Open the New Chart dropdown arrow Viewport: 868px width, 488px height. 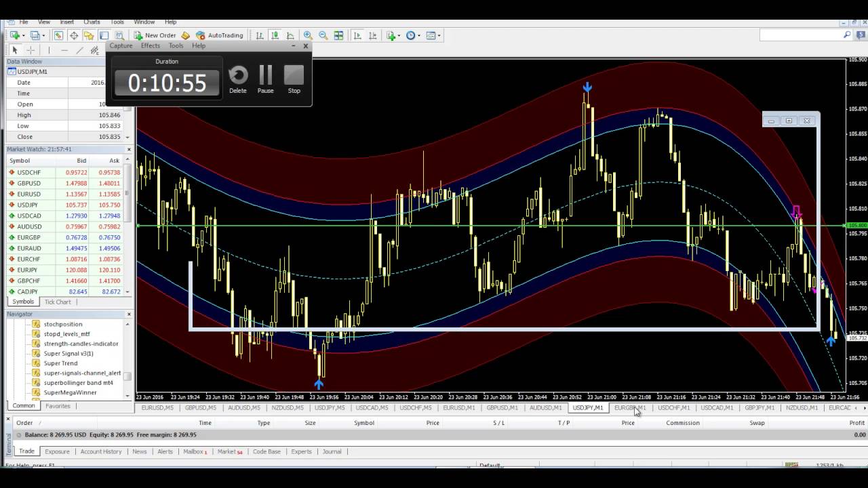point(24,35)
